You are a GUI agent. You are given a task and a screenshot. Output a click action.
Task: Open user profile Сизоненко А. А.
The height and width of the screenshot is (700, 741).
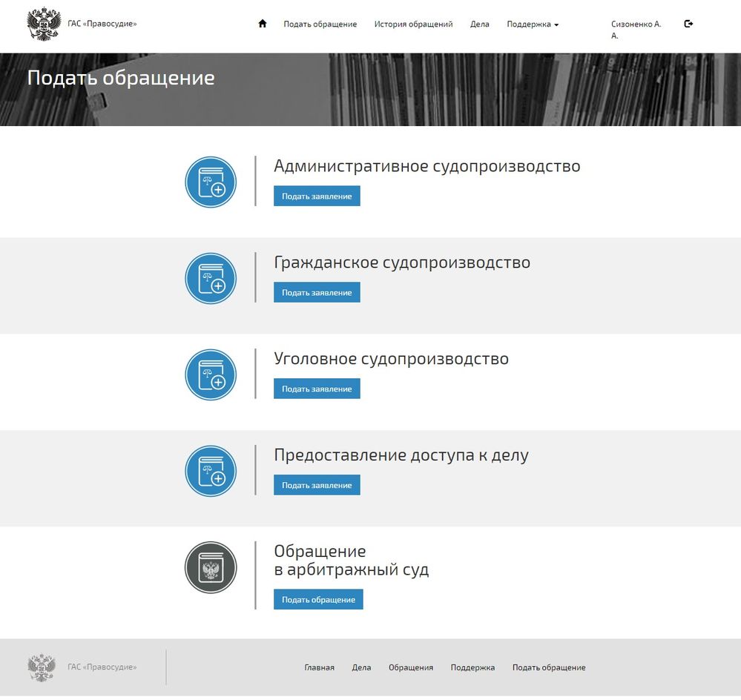[x=636, y=29]
